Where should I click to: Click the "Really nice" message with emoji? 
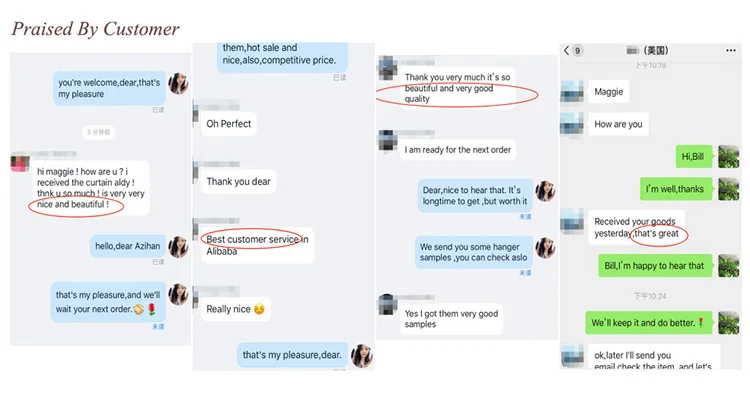(x=236, y=309)
